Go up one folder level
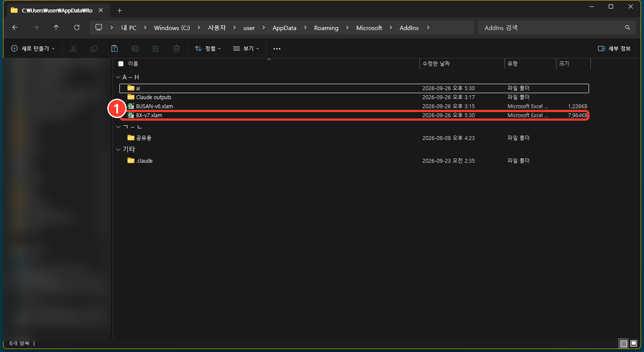644x352 pixels. [x=56, y=27]
